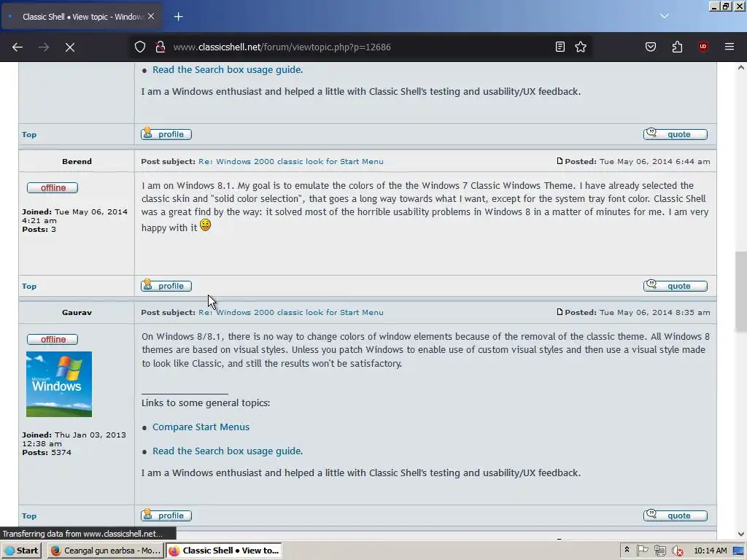Screen dimensions: 747x560
Task: Jump to Top under Berend's post
Action: pos(29,286)
